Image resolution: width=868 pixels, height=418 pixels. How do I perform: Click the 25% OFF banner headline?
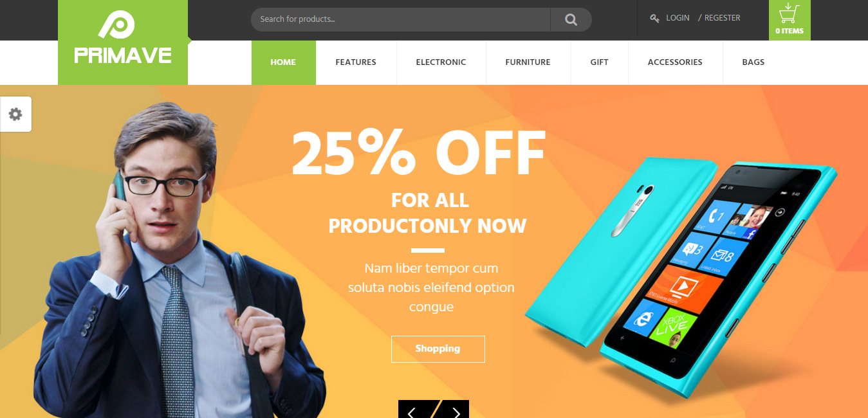coord(419,154)
